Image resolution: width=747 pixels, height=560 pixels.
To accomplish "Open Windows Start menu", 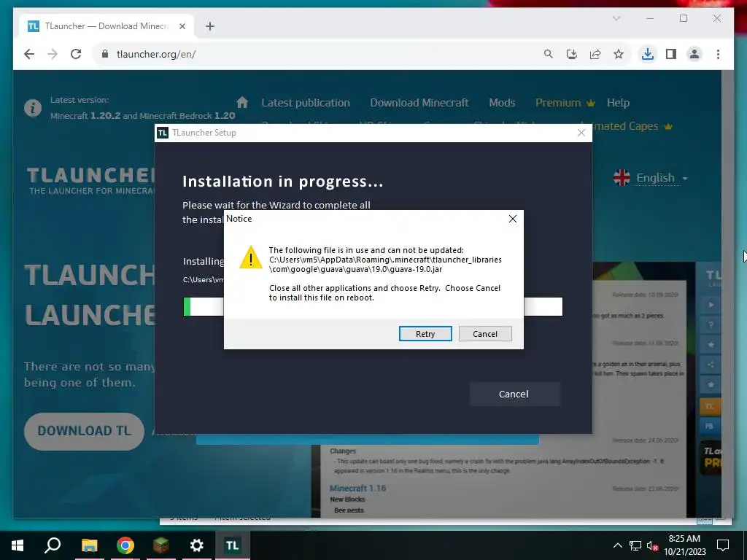I will (x=18, y=545).
